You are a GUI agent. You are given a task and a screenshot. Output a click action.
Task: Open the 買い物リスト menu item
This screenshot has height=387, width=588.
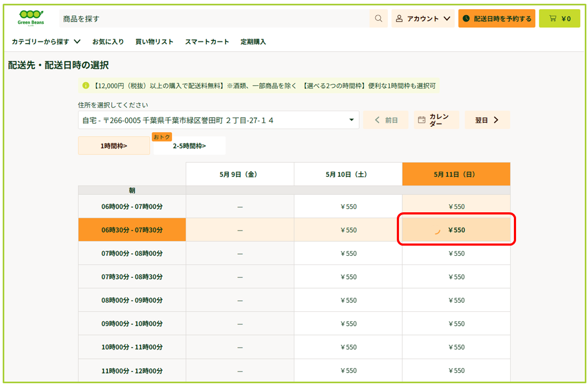pyautogui.click(x=154, y=41)
